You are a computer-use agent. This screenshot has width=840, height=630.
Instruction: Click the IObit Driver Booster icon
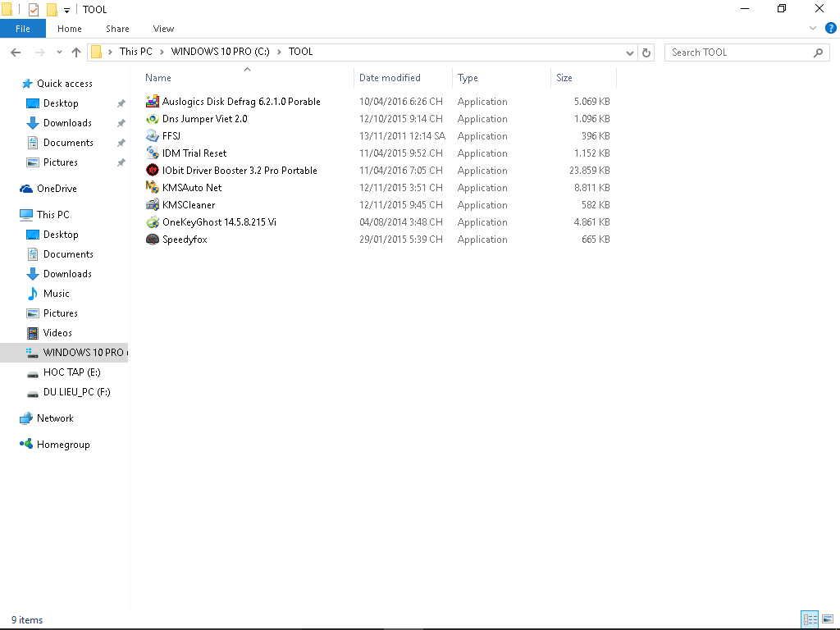pos(153,170)
